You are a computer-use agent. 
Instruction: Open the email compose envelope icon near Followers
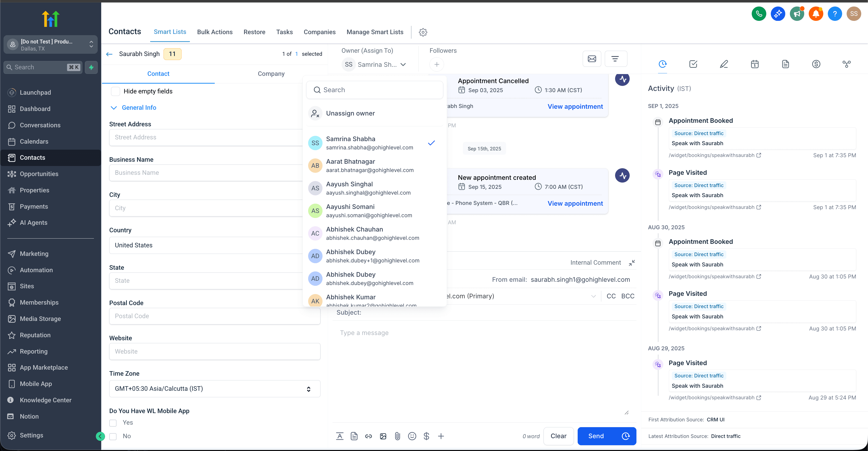(x=592, y=59)
